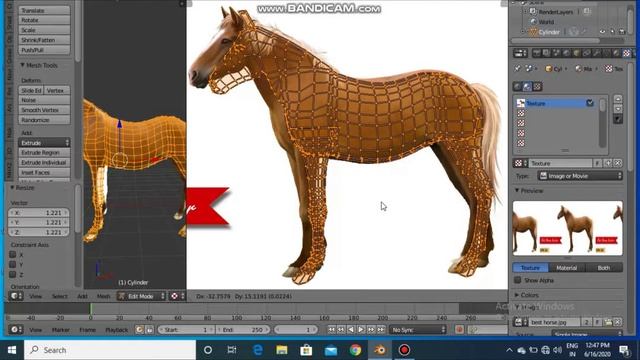Move texture slot down arrow
Image resolution: width=640 pixels, height=360 pixels.
point(618,109)
